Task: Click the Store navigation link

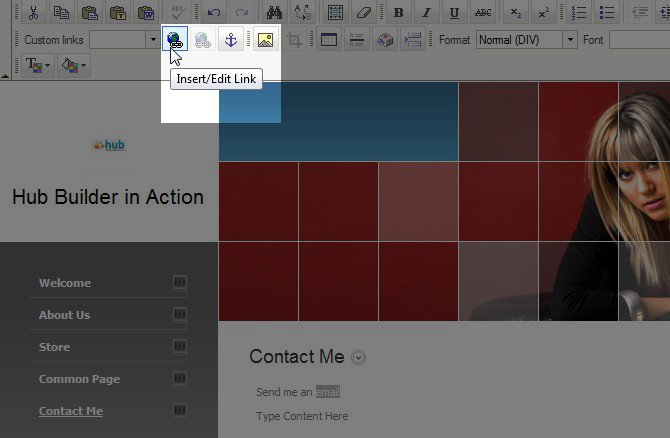Action: pyautogui.click(x=54, y=347)
